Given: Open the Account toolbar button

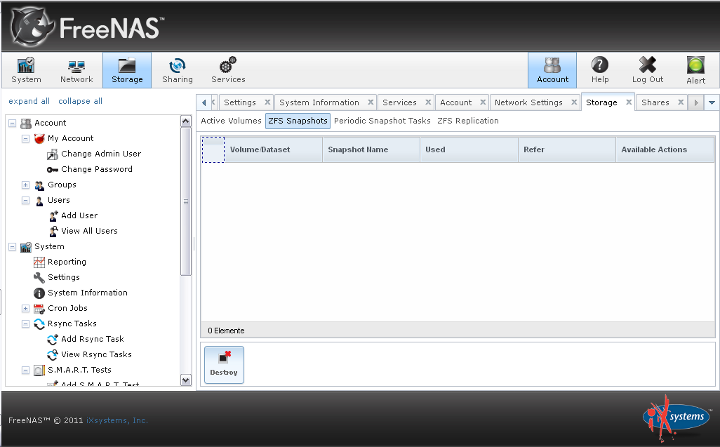Looking at the screenshot, I should (552, 70).
